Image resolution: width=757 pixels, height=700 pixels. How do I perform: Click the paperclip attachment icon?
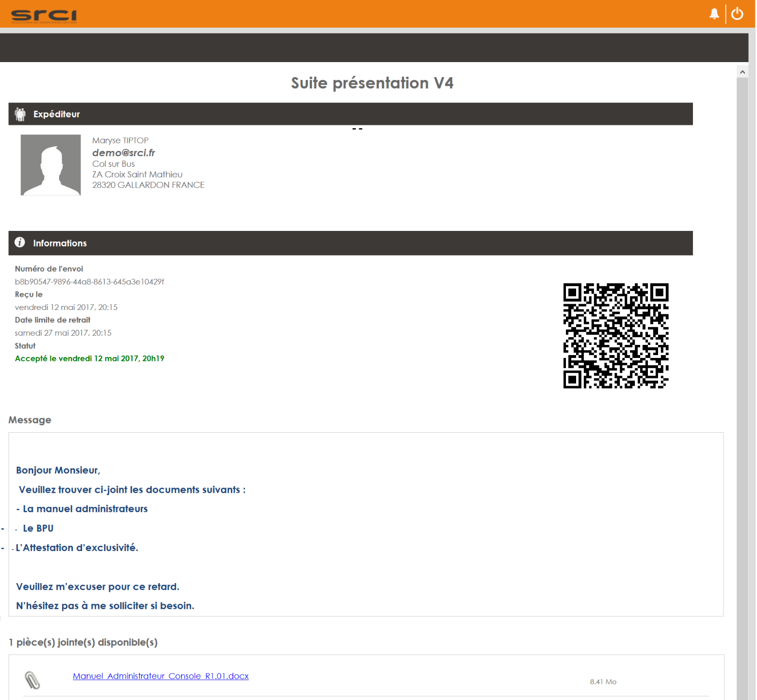click(x=32, y=680)
